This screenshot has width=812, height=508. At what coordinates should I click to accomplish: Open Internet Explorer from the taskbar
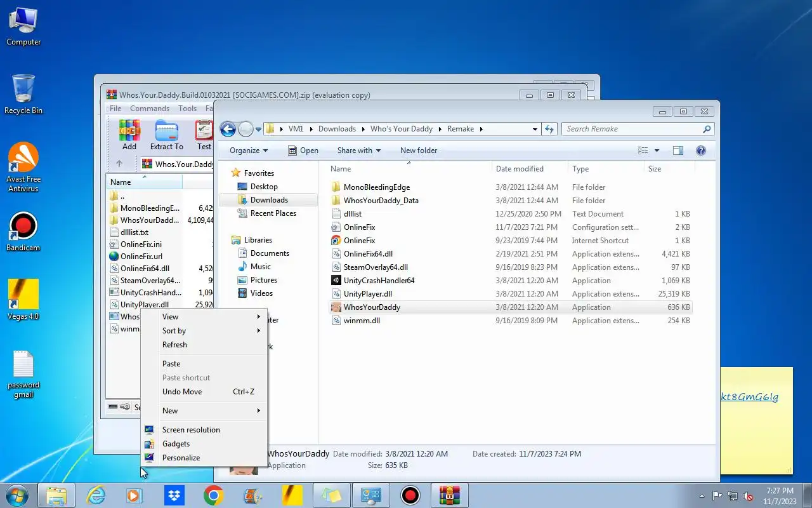(96, 495)
